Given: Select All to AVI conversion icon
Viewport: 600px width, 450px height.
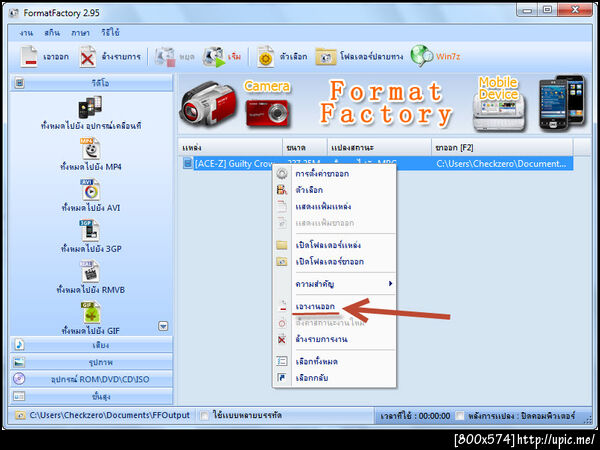Looking at the screenshot, I should click(x=90, y=190).
